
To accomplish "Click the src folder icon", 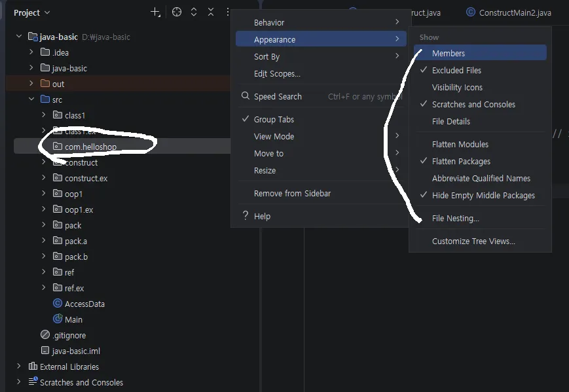I will click(45, 99).
